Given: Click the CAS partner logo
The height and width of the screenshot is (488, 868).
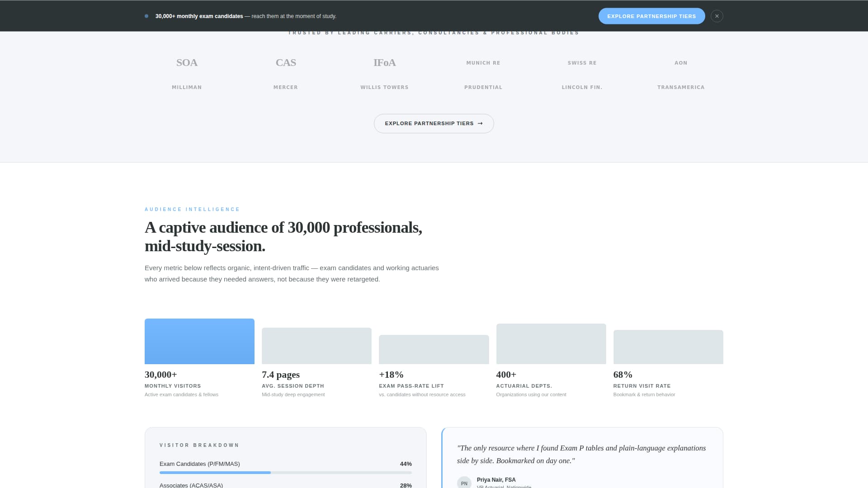Looking at the screenshot, I should (x=286, y=63).
